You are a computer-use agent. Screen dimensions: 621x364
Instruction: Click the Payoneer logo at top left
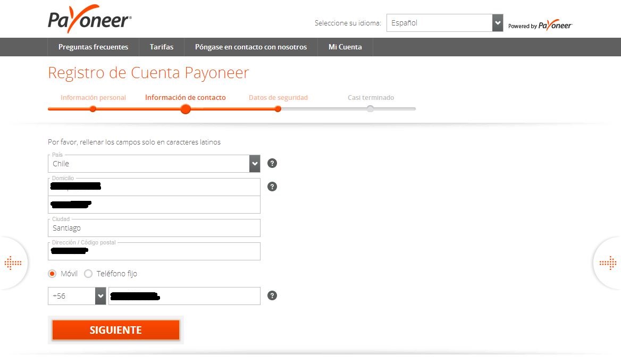89,20
